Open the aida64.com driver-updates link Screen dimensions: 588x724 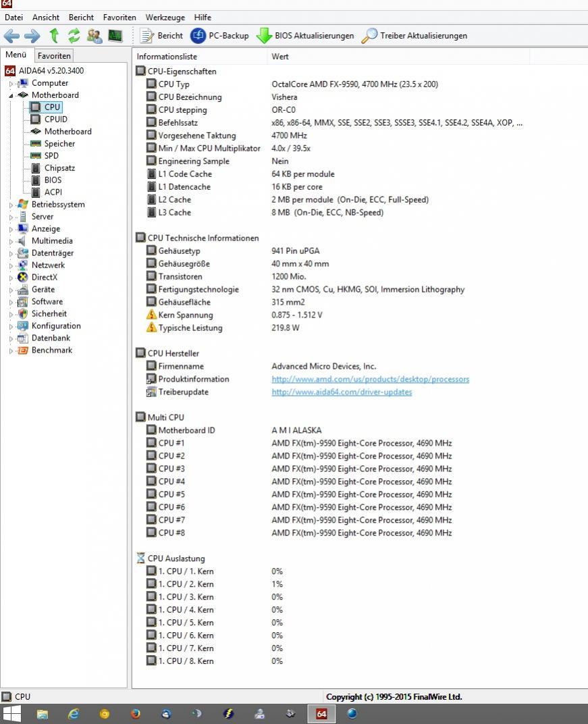pos(342,392)
